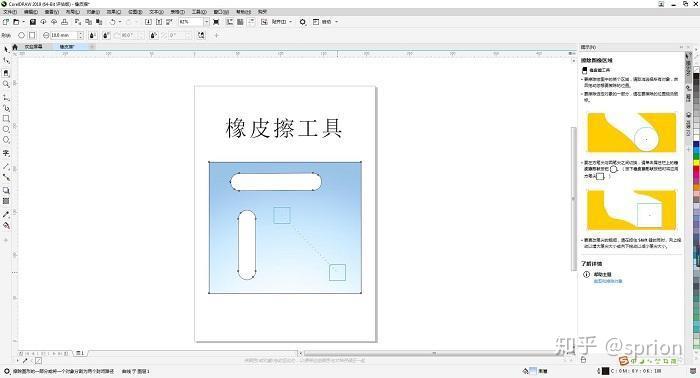Click the Save disk icon

point(33,22)
